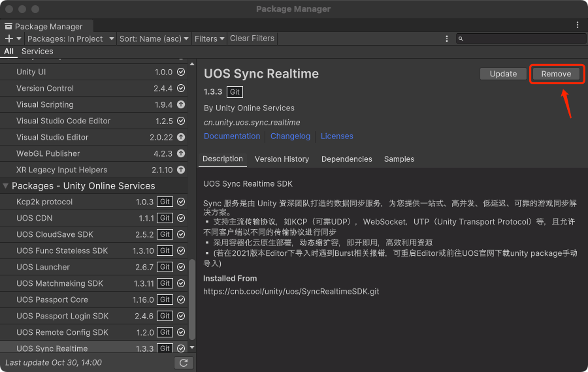
Task: Click the add package plus icon
Action: coord(9,39)
